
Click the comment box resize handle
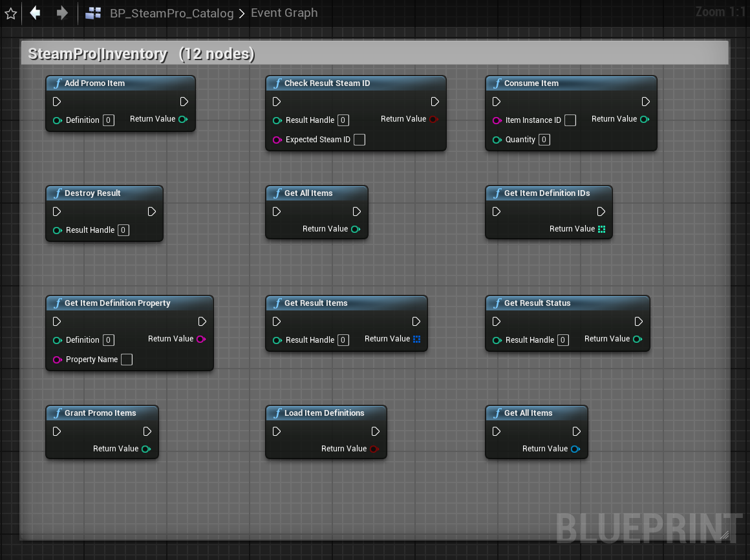click(725, 535)
